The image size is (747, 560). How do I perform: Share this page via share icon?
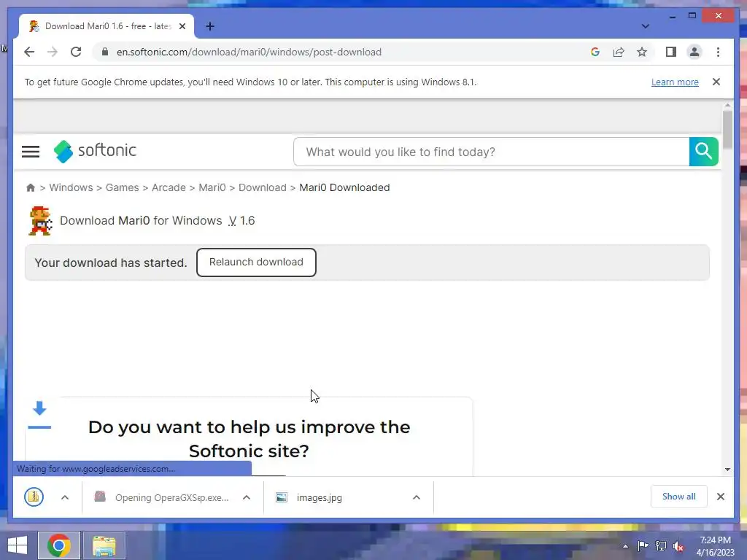[619, 52]
